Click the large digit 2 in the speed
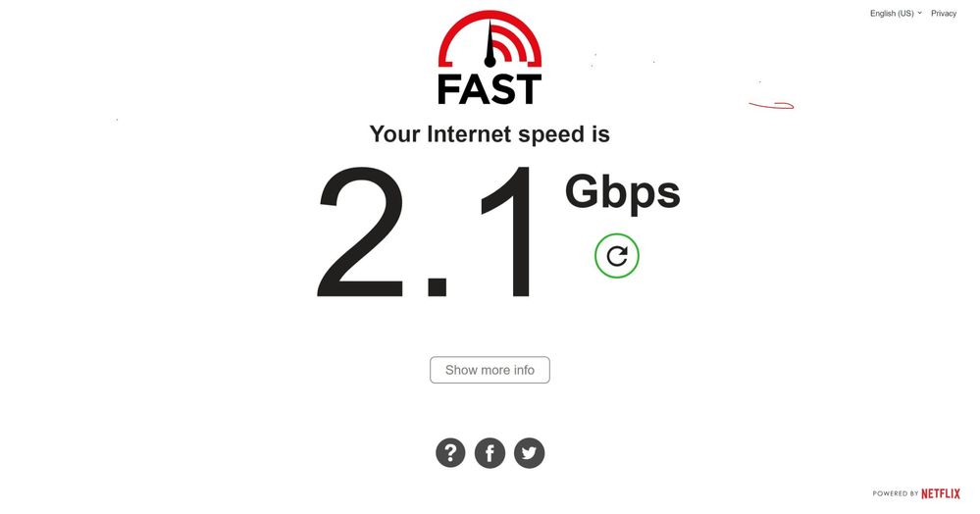Screen dimensions: 980x514 [361, 232]
